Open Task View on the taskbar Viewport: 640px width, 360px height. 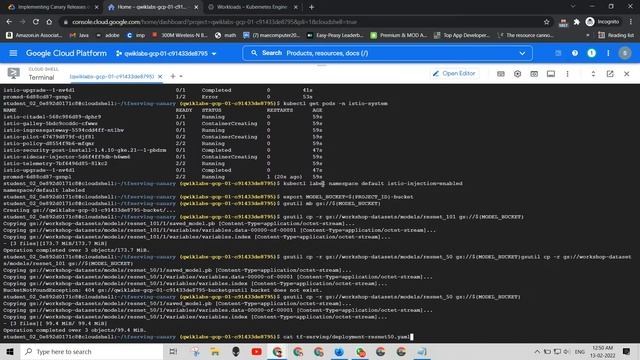173,351
